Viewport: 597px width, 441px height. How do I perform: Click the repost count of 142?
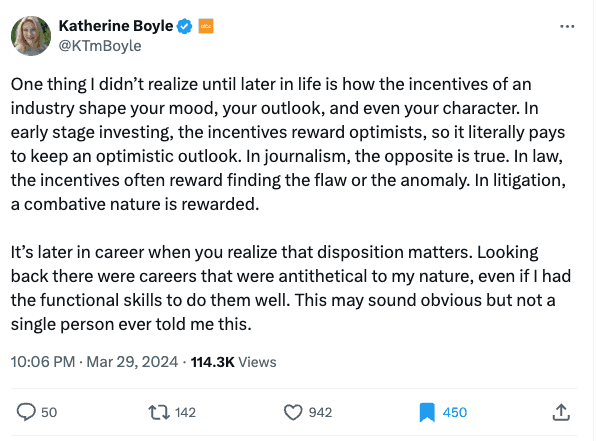pos(185,412)
